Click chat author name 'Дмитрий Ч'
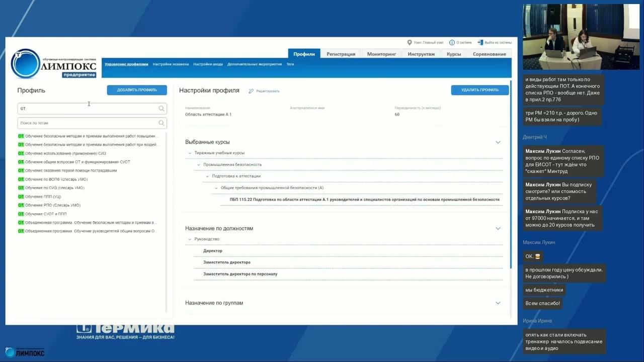 click(x=534, y=137)
